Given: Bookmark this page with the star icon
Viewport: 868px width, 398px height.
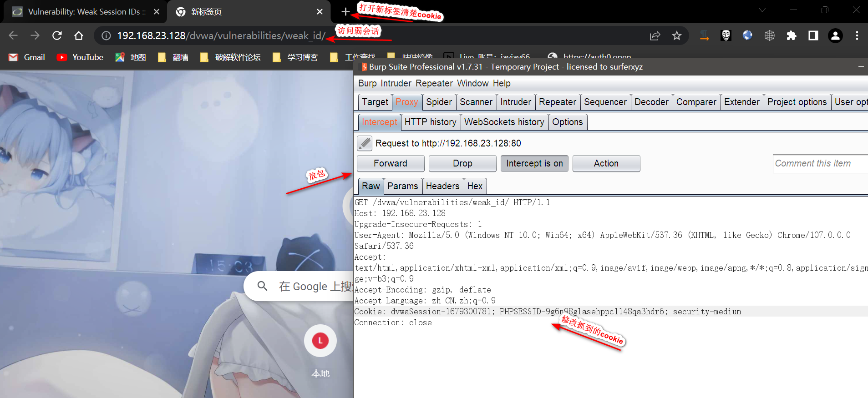Looking at the screenshot, I should pyautogui.click(x=677, y=35).
